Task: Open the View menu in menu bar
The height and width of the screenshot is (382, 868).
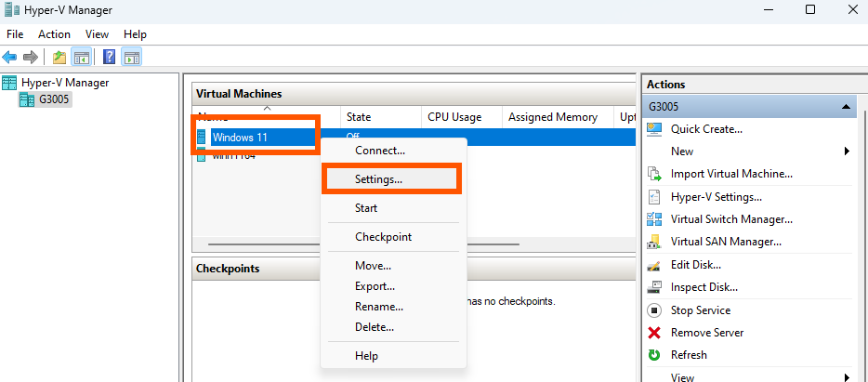Action: (97, 34)
